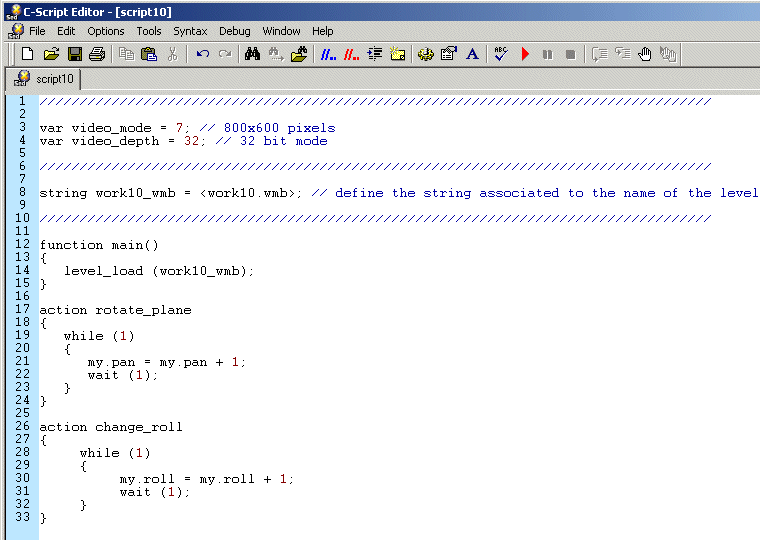Open the File menu
Viewport: 760px width, 540px height.
pyautogui.click(x=37, y=31)
